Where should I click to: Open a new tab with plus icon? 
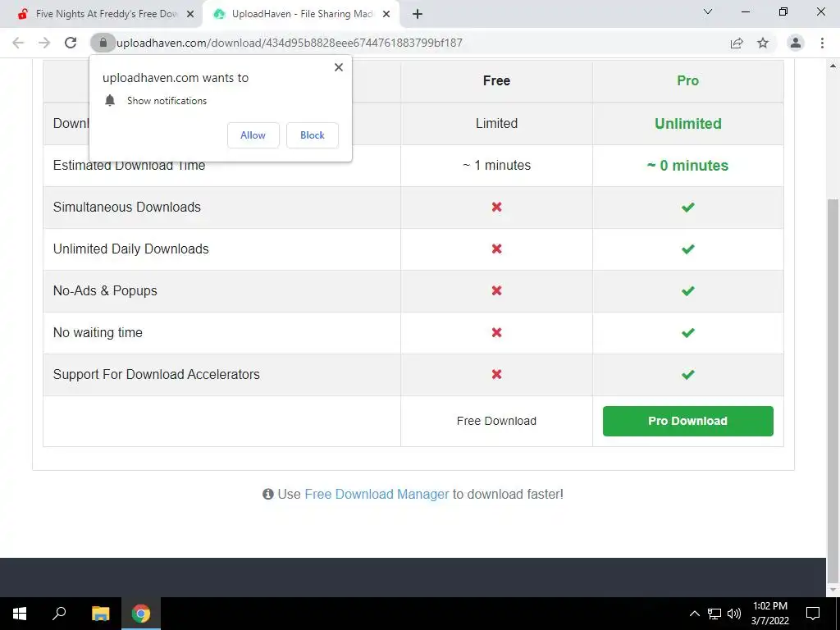[x=418, y=14]
